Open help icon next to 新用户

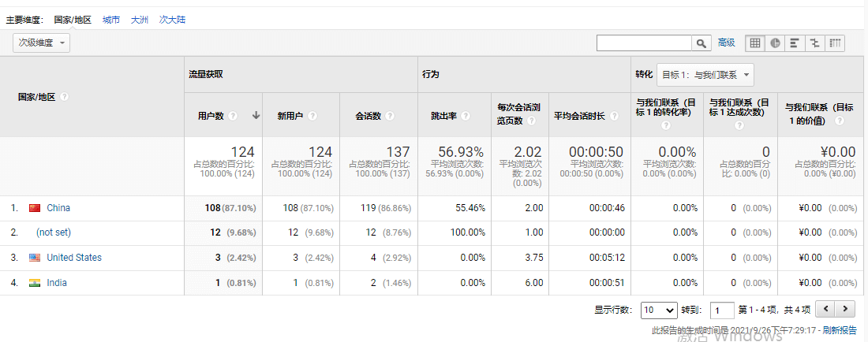point(312,116)
